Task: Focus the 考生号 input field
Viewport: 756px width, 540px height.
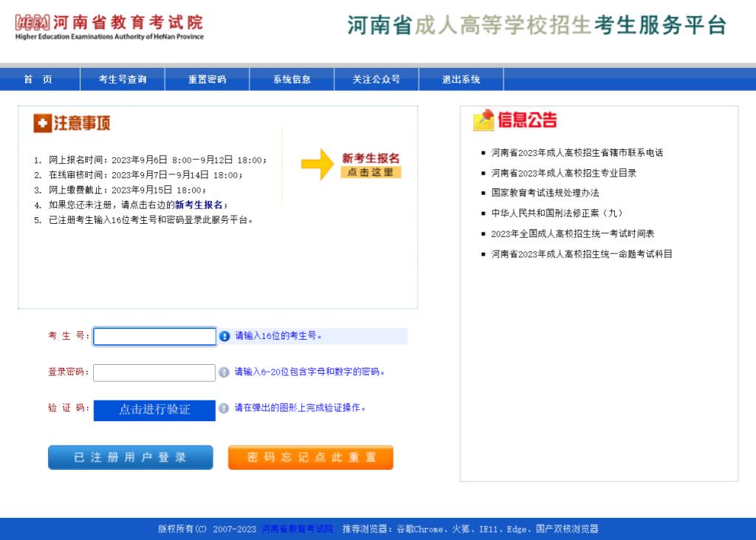Action: [x=154, y=337]
